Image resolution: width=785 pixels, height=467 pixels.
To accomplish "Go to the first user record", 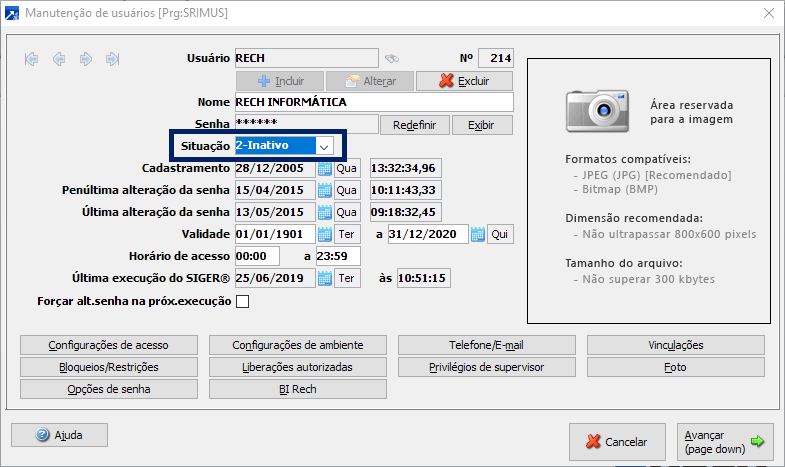I will tap(32, 59).
